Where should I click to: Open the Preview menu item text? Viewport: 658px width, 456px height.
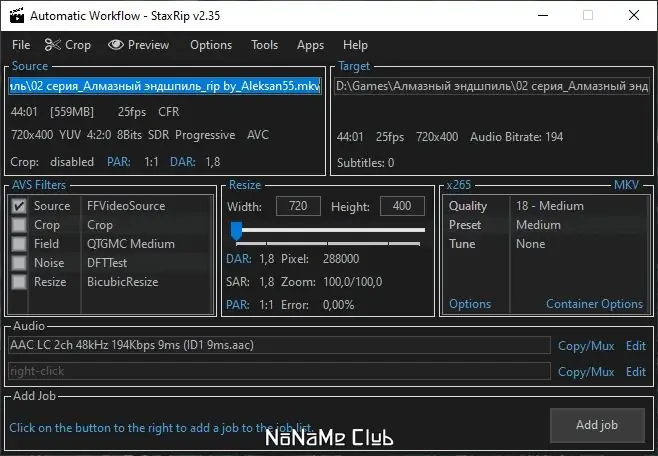(148, 45)
